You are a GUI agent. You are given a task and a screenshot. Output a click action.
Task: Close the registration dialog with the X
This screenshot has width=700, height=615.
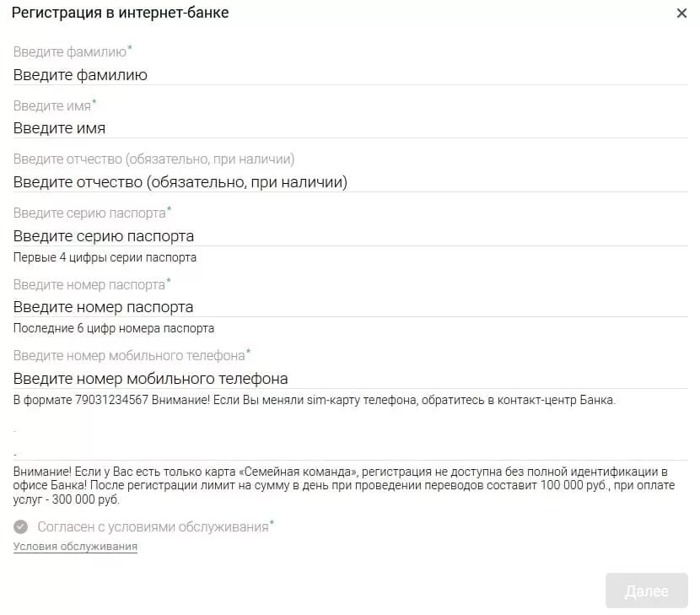click(x=681, y=13)
